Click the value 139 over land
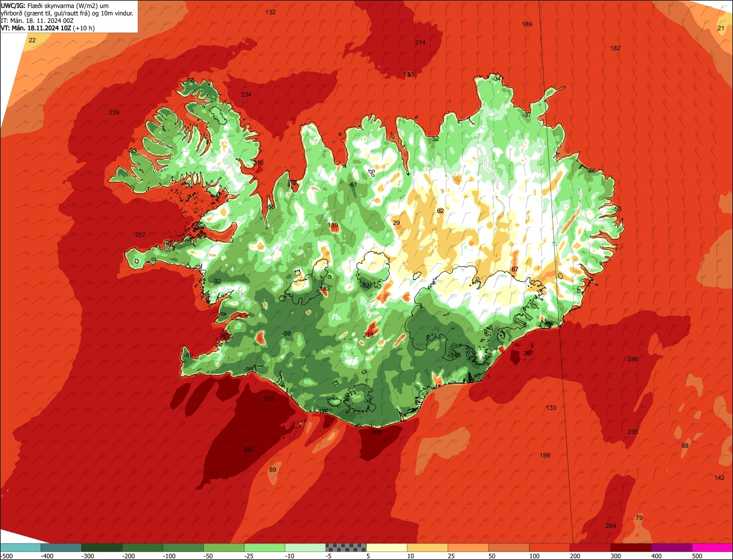Image resolution: width=733 pixels, height=560 pixels. tap(333, 226)
